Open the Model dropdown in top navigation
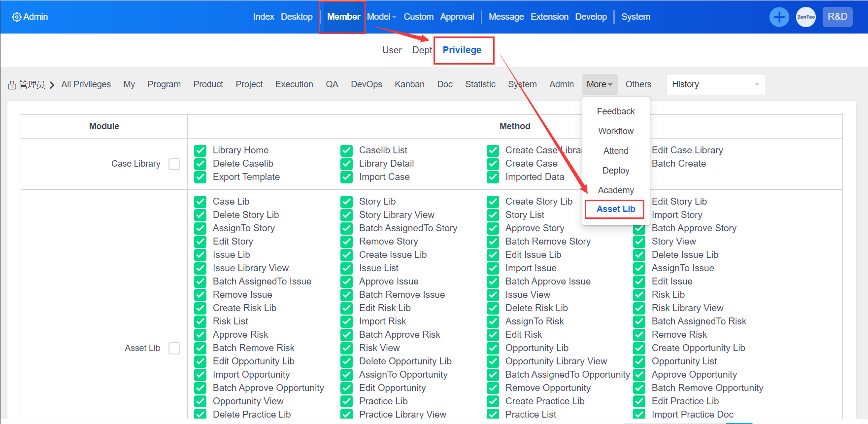 pyautogui.click(x=381, y=17)
